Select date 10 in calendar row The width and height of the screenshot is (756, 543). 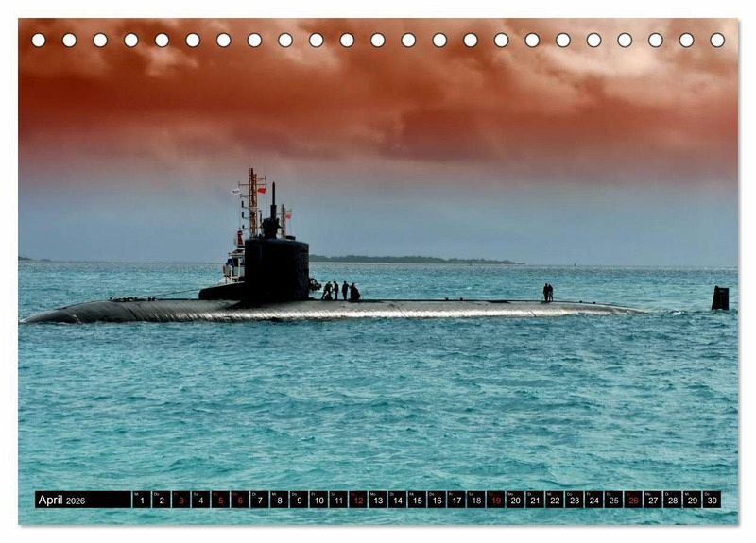tap(318, 500)
